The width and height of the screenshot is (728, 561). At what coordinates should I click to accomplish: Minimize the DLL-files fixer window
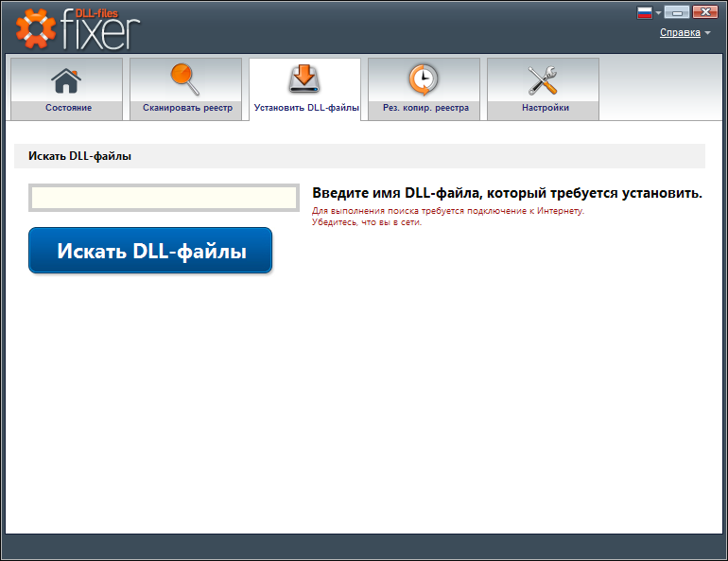pyautogui.click(x=676, y=12)
